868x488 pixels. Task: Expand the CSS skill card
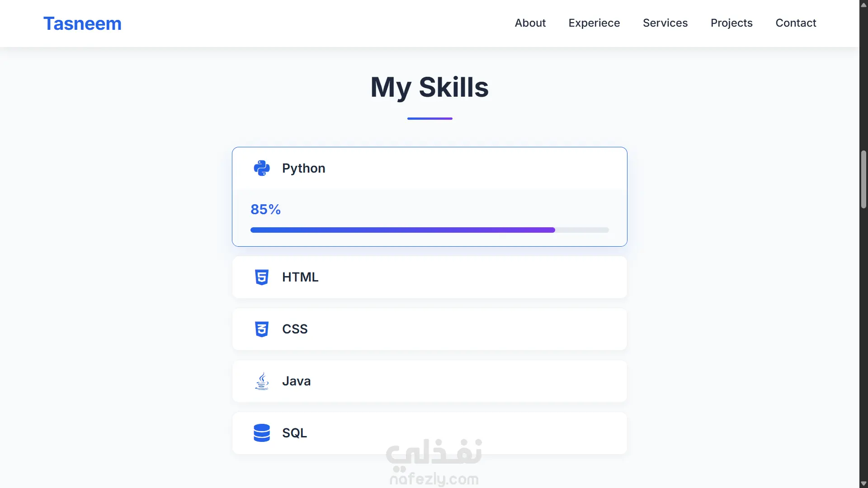(x=429, y=329)
